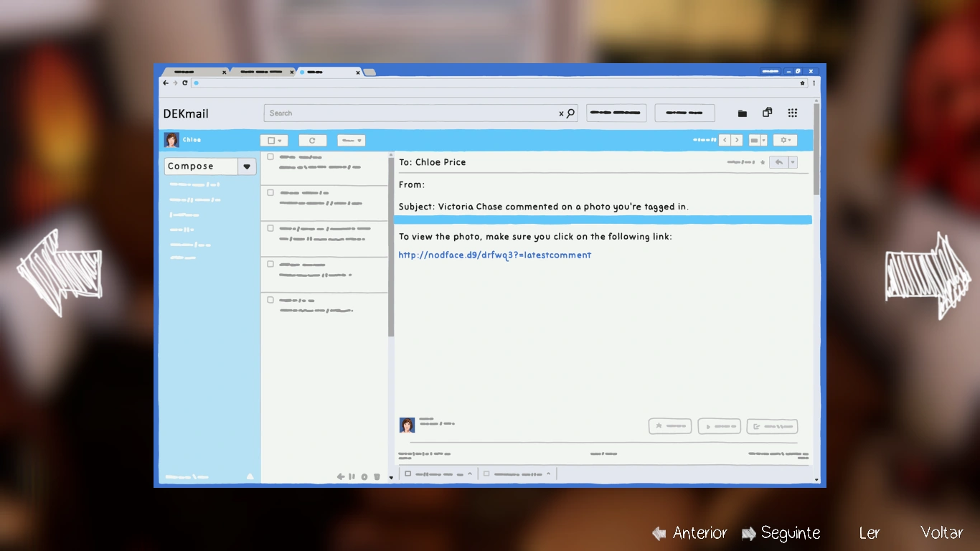Tick the checkbox of the second email row

pyautogui.click(x=270, y=192)
